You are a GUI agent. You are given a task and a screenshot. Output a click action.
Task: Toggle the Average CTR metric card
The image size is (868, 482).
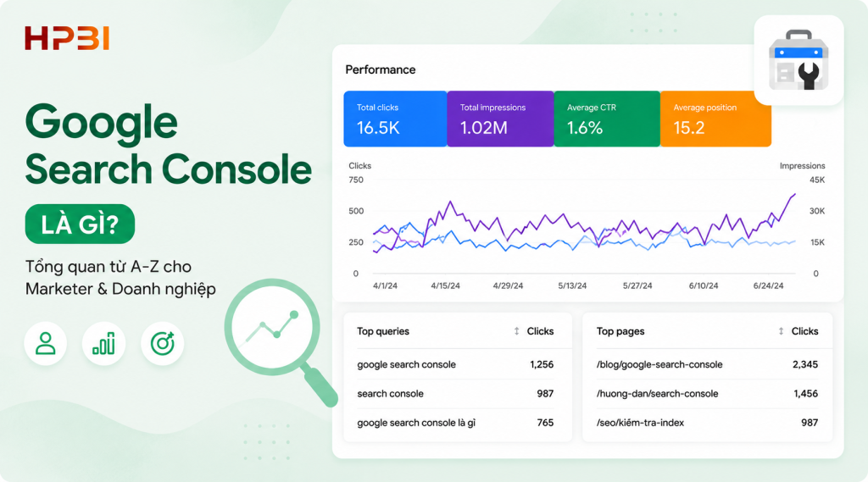(x=607, y=119)
